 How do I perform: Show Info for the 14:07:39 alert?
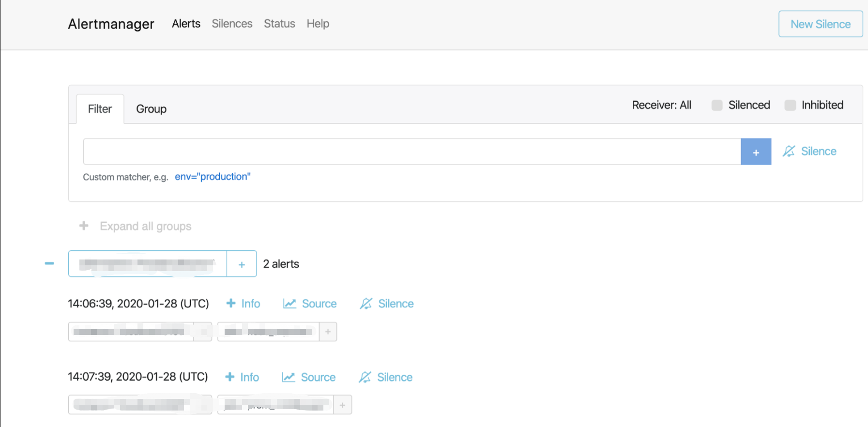250,377
